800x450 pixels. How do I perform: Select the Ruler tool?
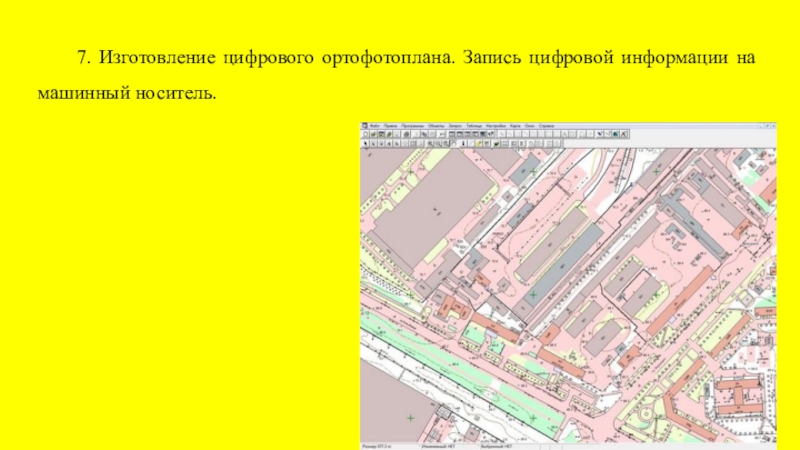[504, 143]
